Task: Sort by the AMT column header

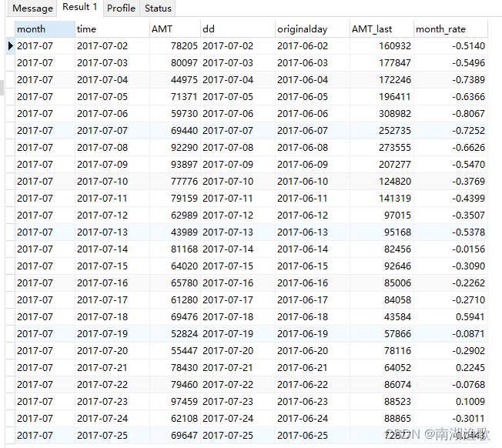Action: (x=174, y=29)
